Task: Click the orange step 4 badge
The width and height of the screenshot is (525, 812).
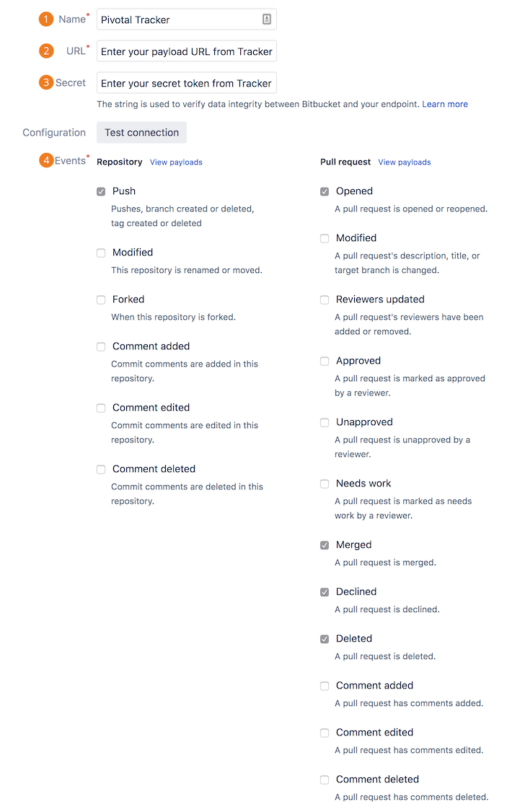Action: click(x=46, y=160)
